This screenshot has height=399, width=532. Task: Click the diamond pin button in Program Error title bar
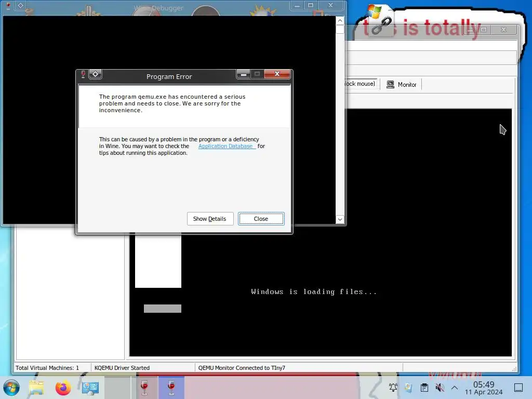(x=96, y=74)
